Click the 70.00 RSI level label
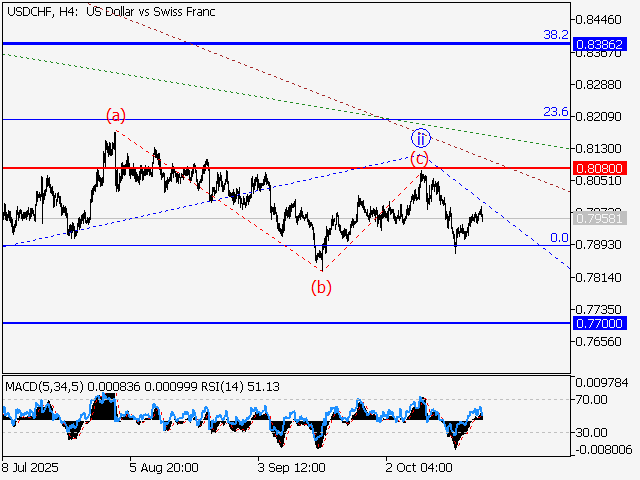Image resolution: width=640 pixels, height=480 pixels. [x=592, y=400]
